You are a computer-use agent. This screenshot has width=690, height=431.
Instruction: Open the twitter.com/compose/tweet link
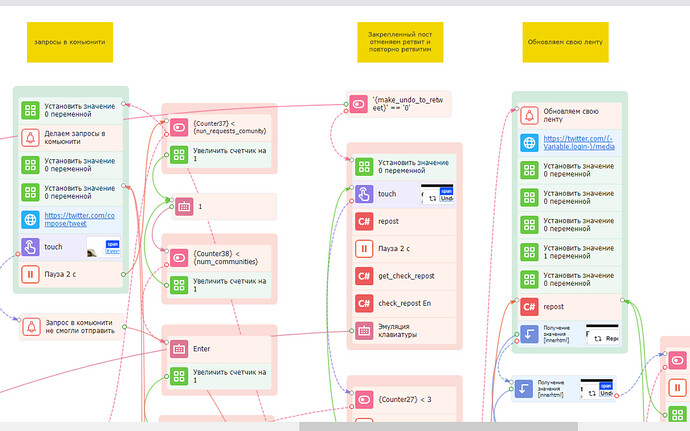[79, 220]
